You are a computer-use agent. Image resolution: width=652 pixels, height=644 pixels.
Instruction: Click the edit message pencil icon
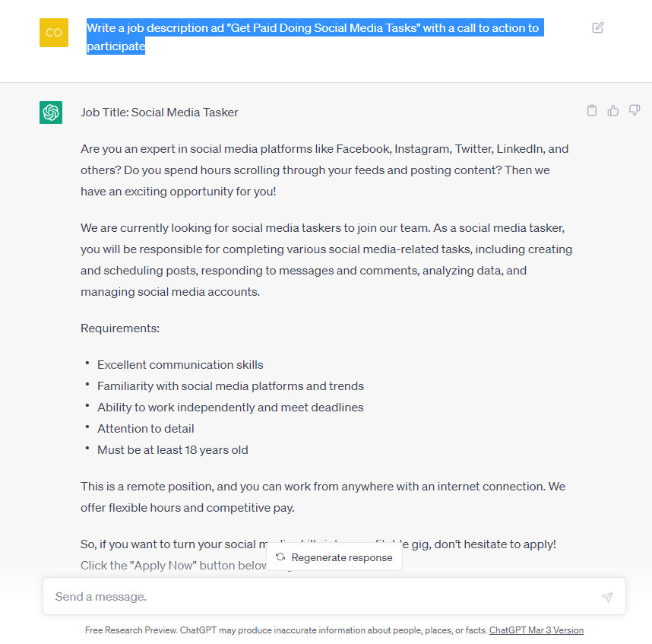(598, 27)
